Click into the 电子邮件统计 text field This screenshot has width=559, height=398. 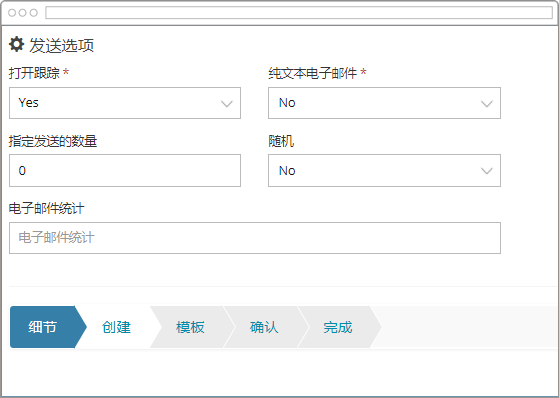255,238
